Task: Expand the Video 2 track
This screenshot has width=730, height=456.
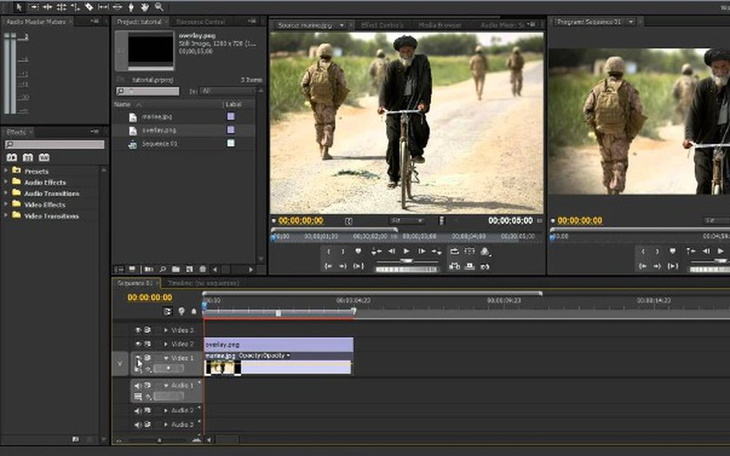Action: pyautogui.click(x=166, y=344)
